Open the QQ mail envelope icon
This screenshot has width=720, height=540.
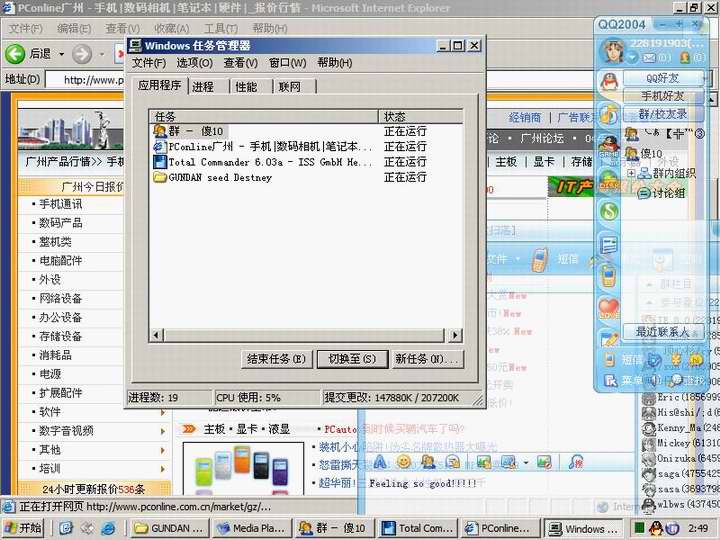point(649,58)
